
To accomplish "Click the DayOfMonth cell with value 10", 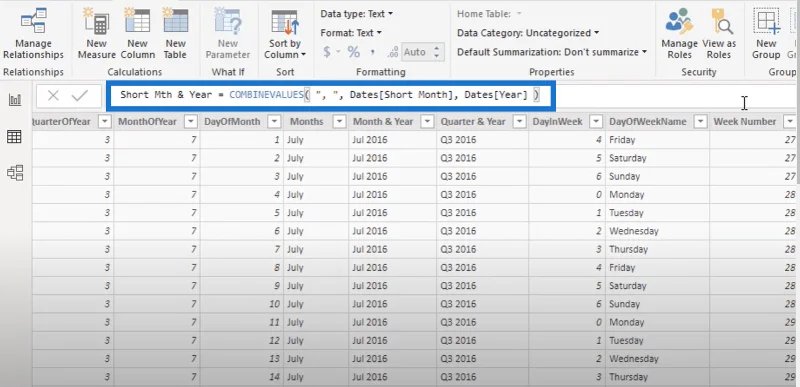I will click(x=241, y=304).
